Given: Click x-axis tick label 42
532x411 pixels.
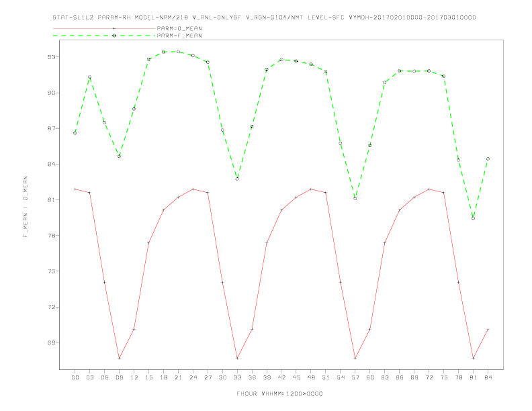Looking at the screenshot, I should pos(281,377).
